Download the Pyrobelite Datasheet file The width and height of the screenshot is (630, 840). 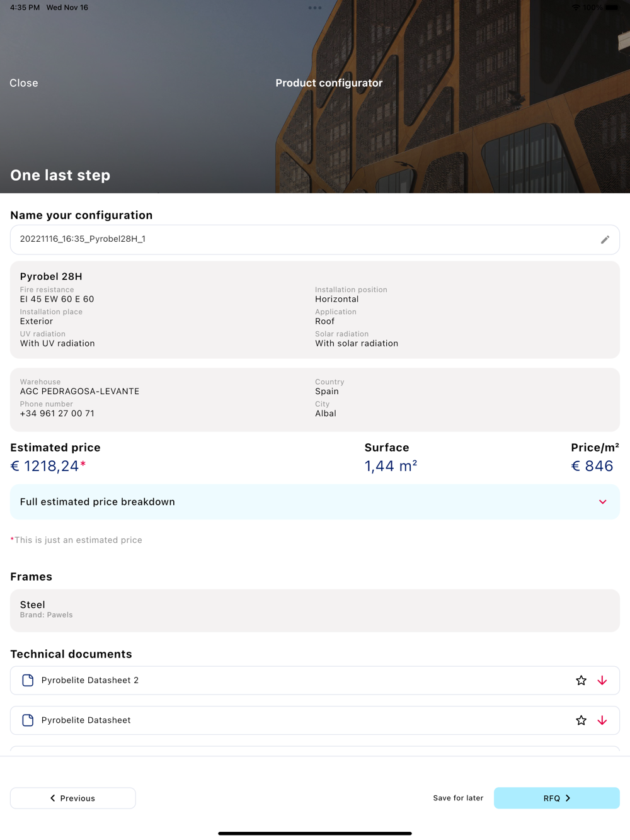pos(602,720)
